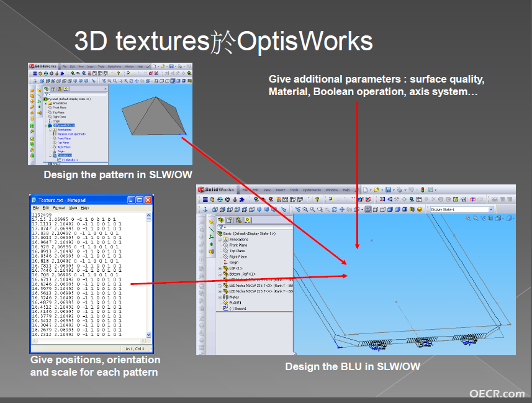532x403 pixels.
Task: Click Standard Views anchor icon in Basic assembly toolbar
Action: (x=205, y=209)
